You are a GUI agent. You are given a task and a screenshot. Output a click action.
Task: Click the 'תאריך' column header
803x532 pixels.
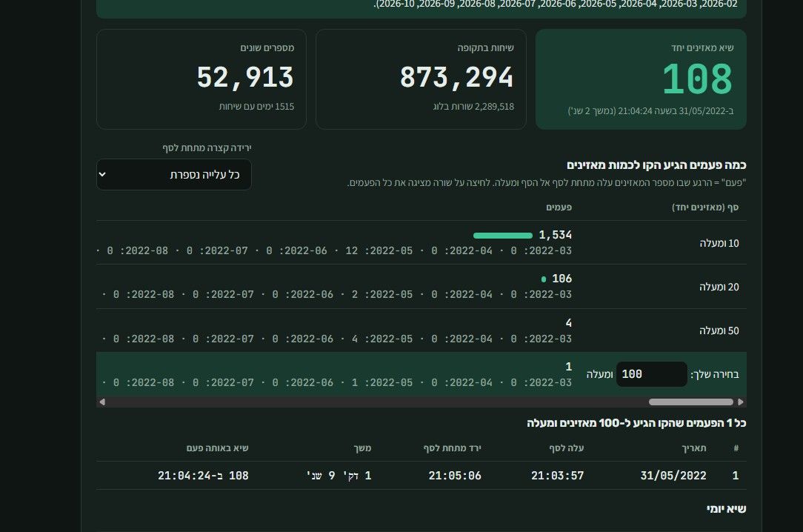click(694, 448)
